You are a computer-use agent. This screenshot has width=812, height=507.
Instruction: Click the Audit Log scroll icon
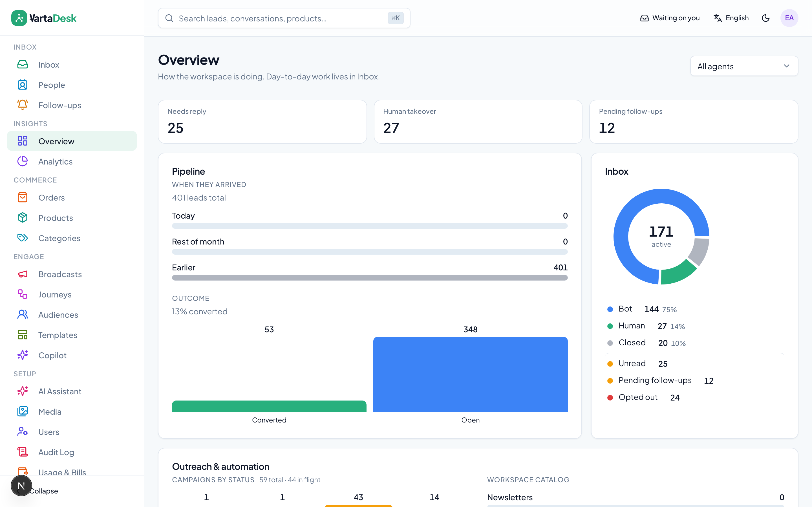coord(23,452)
